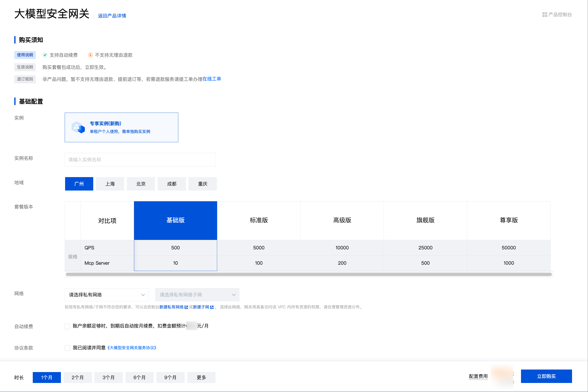This screenshot has width=588, height=392.
Task: Select the 北京 region
Action: [141, 184]
